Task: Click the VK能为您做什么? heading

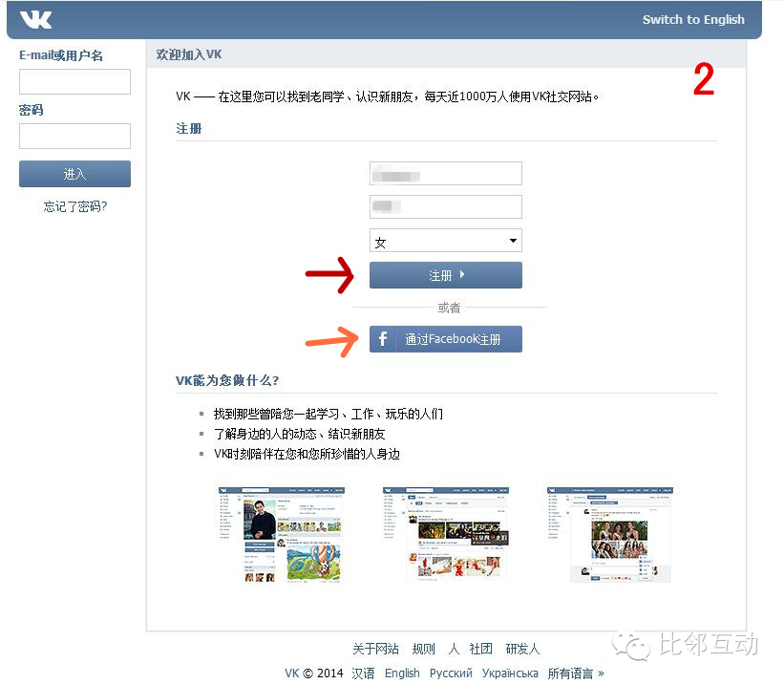Action: point(227,380)
